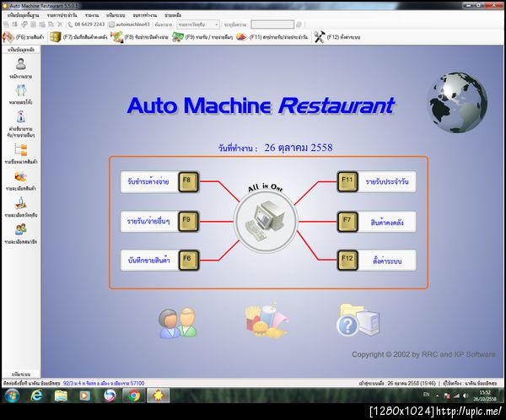The height and width of the screenshot is (420, 506).
Task: Click the EN language indicator
Action: click(426, 395)
